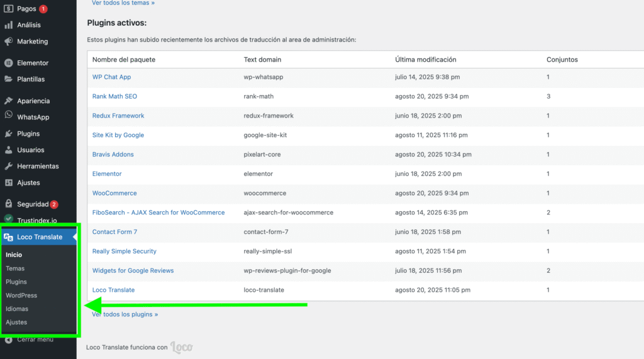This screenshot has height=359, width=644.
Task: Click the Cerrar menú collapse arrow icon
Action: click(x=9, y=340)
